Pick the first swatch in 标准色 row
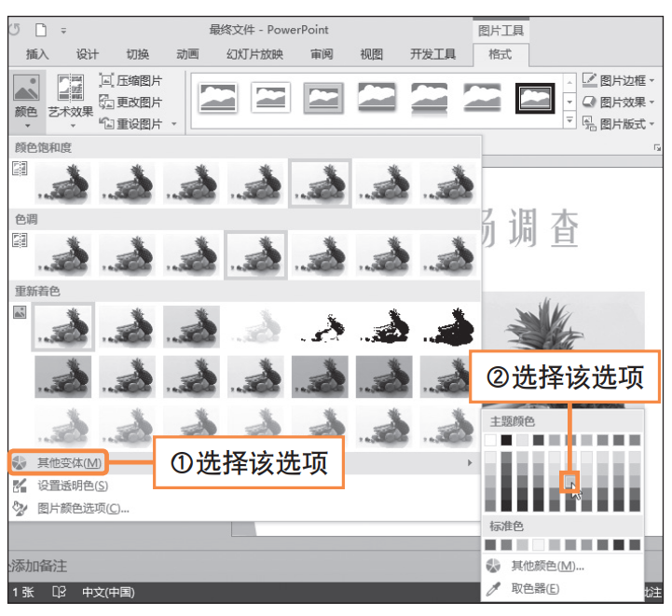 (490, 544)
